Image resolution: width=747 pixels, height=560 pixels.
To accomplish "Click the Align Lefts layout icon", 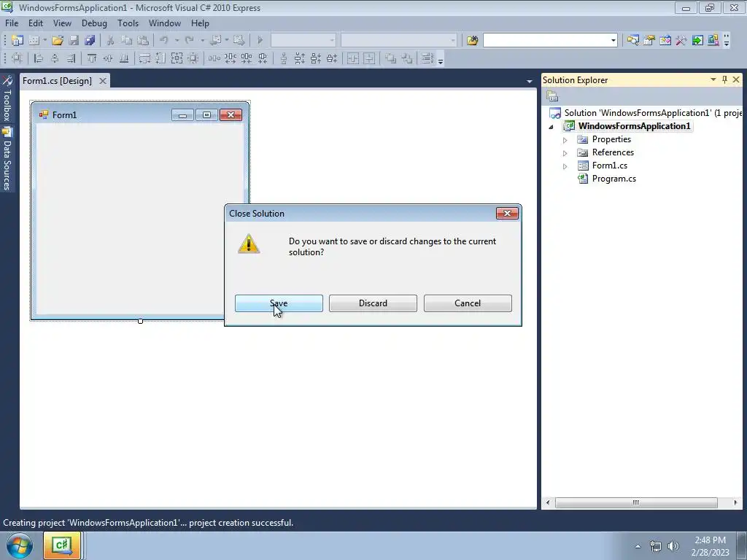I will click(x=39, y=58).
